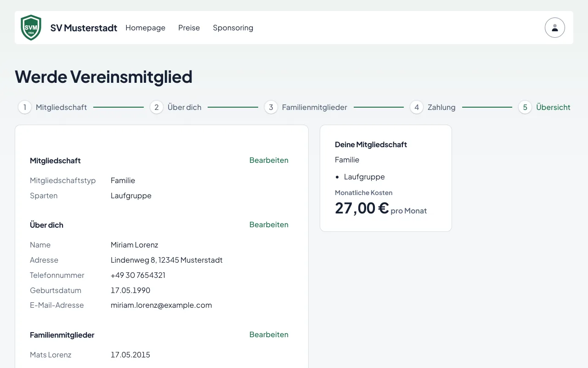Go to step 1 Mitgliedschaft
Viewport: 588px width, 368px height.
(x=52, y=107)
